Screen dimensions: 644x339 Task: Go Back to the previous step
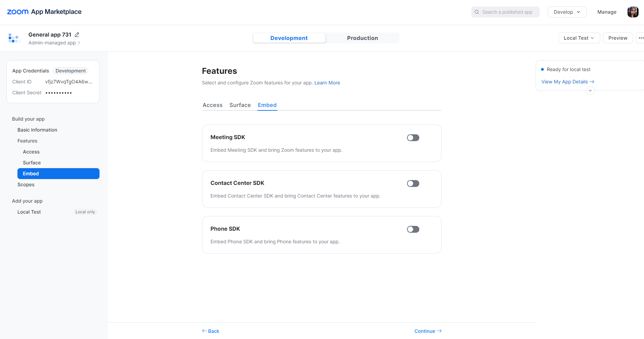(210, 331)
